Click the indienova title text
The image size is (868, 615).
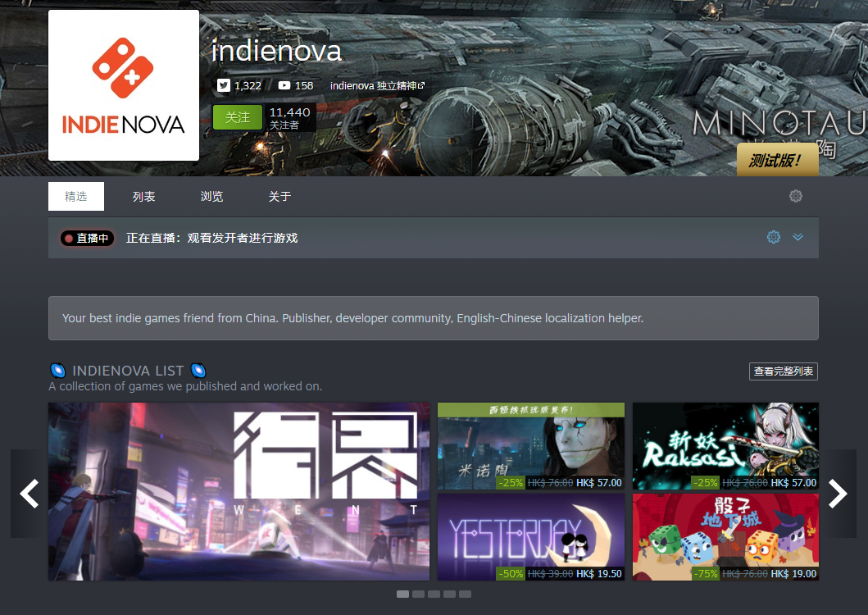pos(276,51)
